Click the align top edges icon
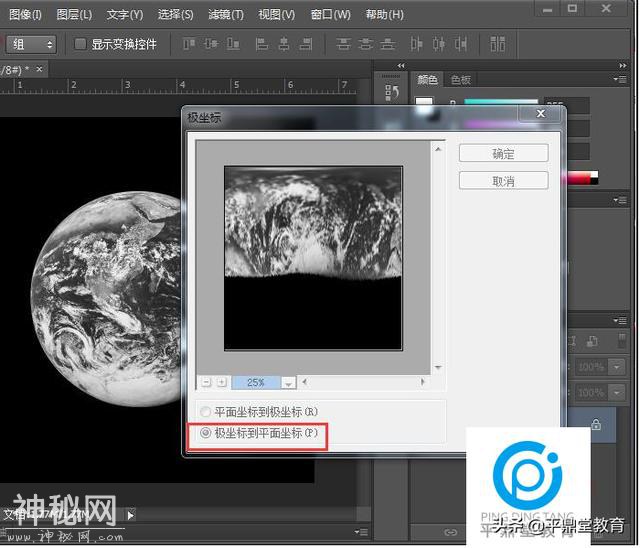640x548 pixels. click(189, 44)
